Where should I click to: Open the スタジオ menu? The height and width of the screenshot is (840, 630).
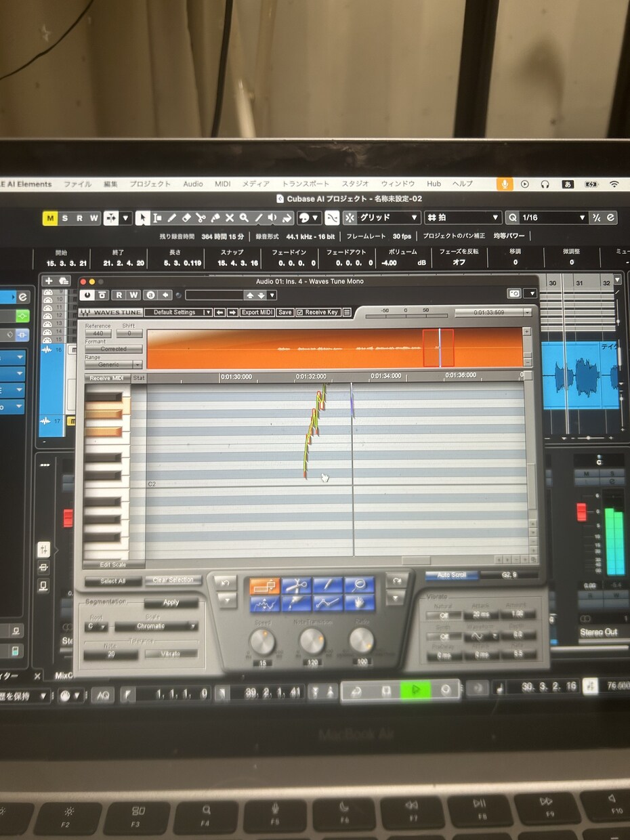(x=355, y=184)
